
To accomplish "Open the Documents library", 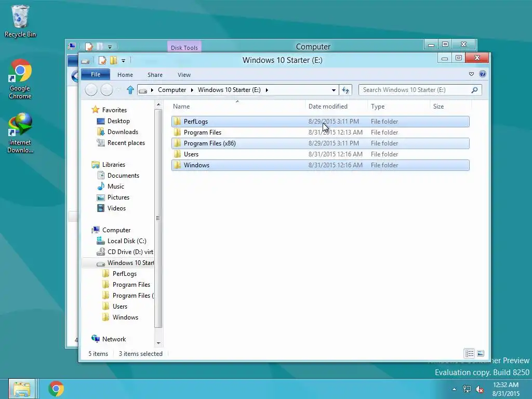I will pyautogui.click(x=123, y=176).
